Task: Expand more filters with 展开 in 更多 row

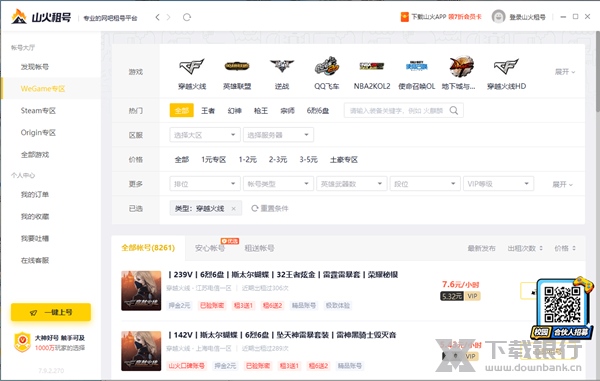Action: point(562,184)
